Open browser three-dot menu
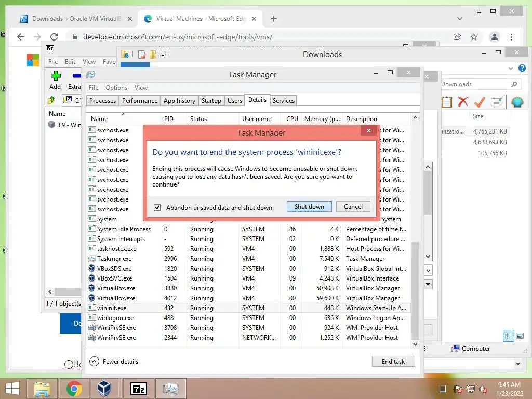 pos(511,37)
